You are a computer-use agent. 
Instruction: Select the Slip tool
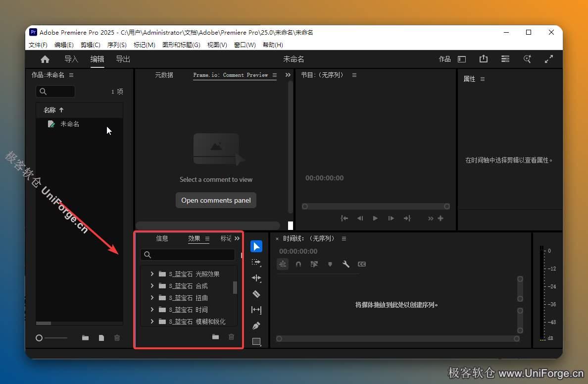(x=256, y=310)
